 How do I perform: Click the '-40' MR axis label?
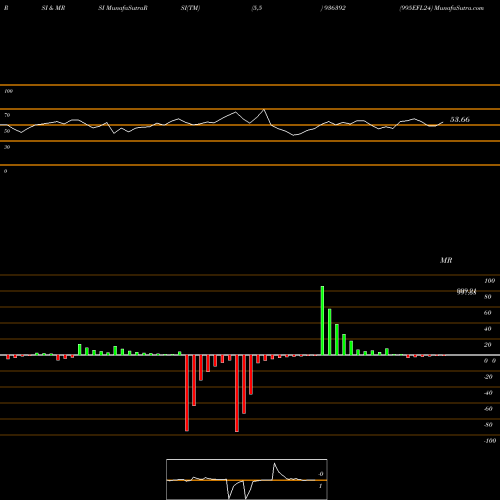click(x=488, y=393)
